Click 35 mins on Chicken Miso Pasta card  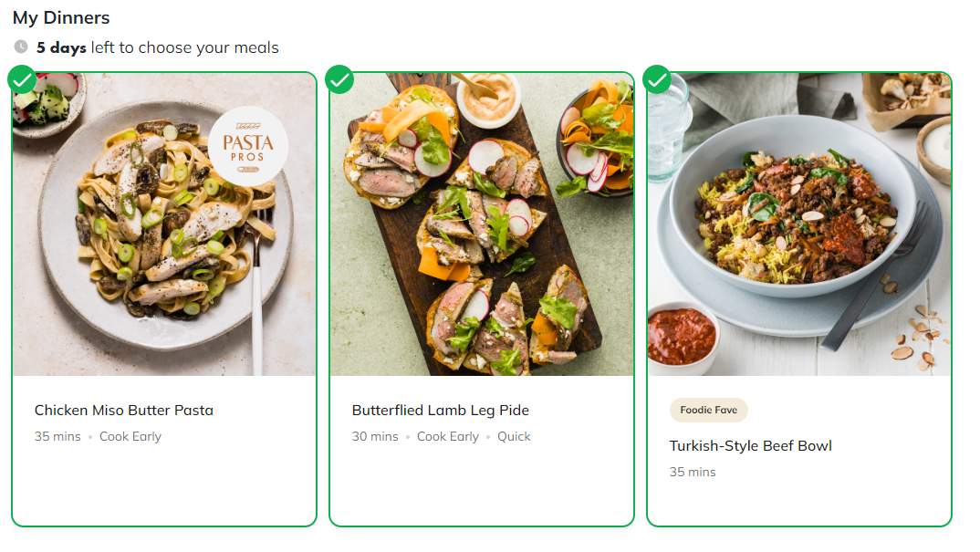pyautogui.click(x=57, y=437)
